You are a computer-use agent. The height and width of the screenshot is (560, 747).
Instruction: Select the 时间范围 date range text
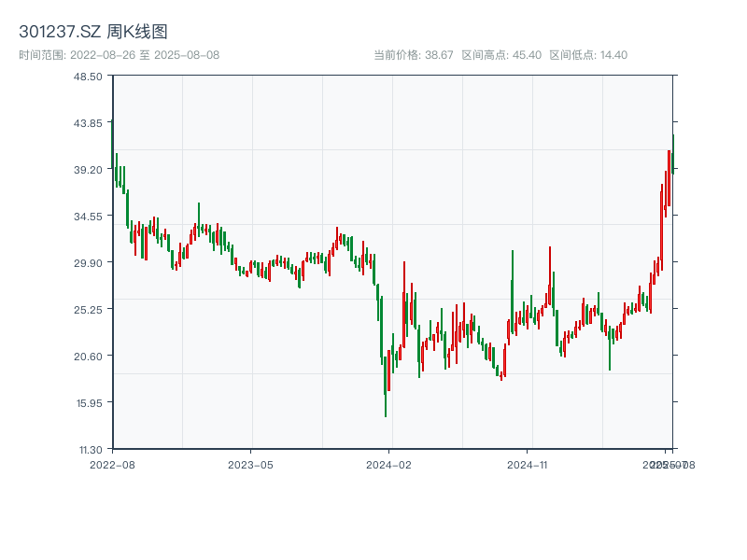pos(120,55)
